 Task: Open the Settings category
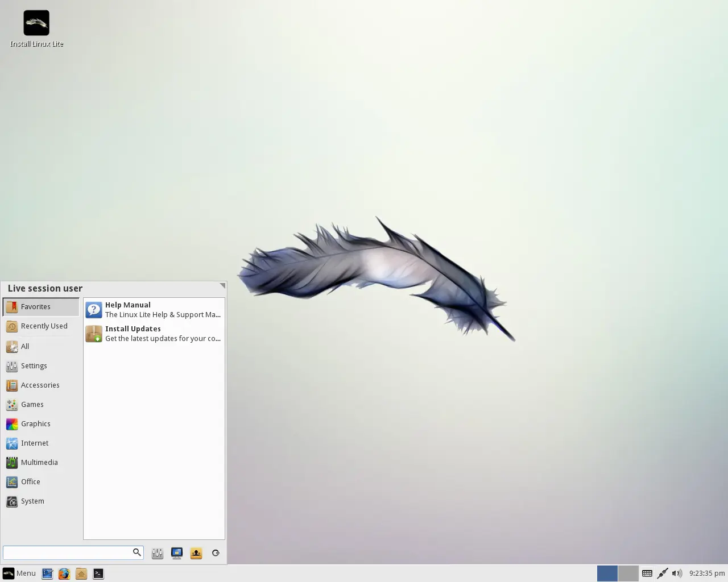pyautogui.click(x=41, y=366)
